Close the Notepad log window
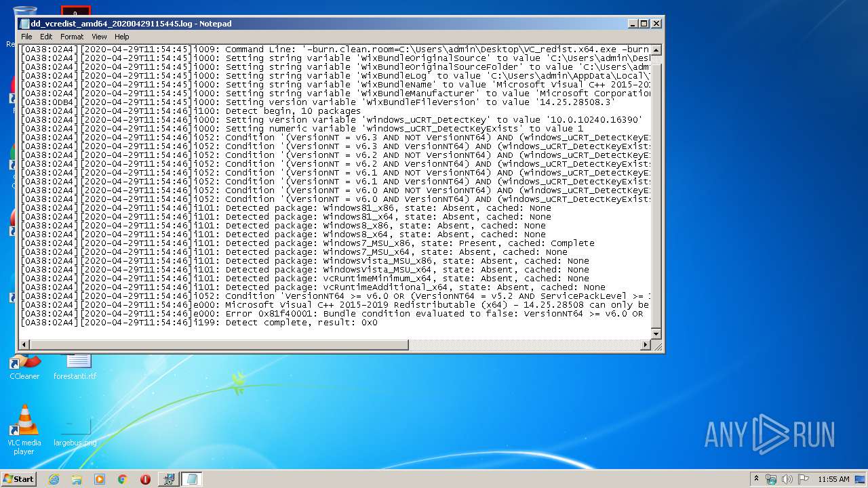Image resolution: width=868 pixels, height=488 pixels. [x=656, y=24]
